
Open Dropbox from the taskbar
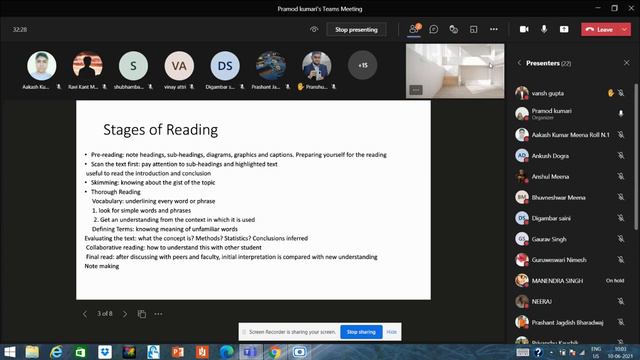(x=105, y=352)
